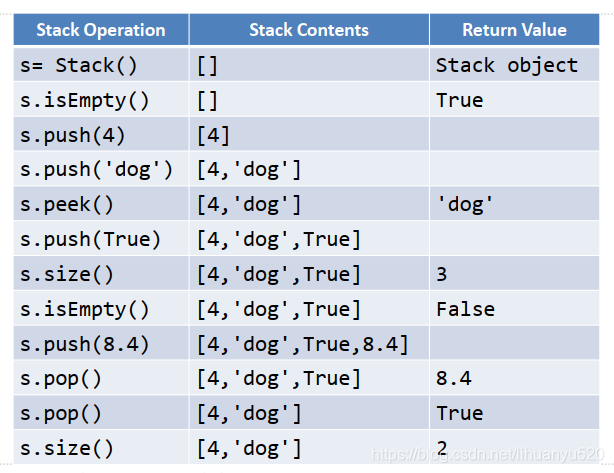Click the 'Stack object' return value cell
The image size is (614, 473).
click(507, 66)
